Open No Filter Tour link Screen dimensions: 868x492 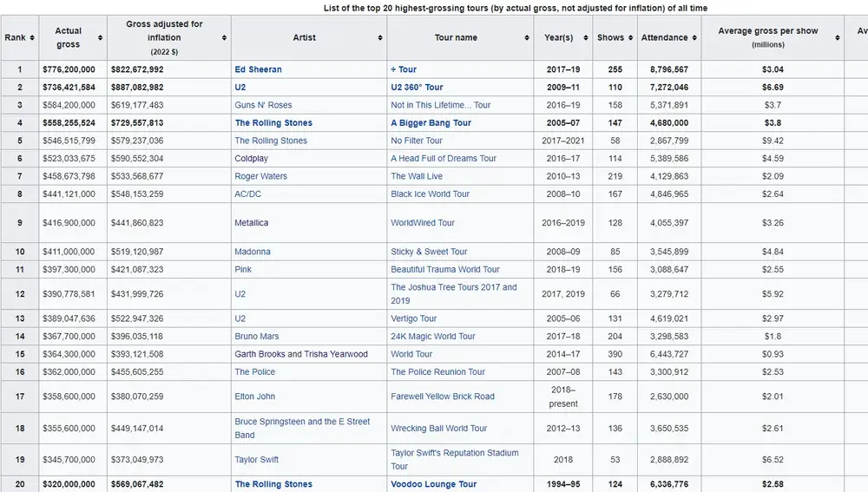417,141
